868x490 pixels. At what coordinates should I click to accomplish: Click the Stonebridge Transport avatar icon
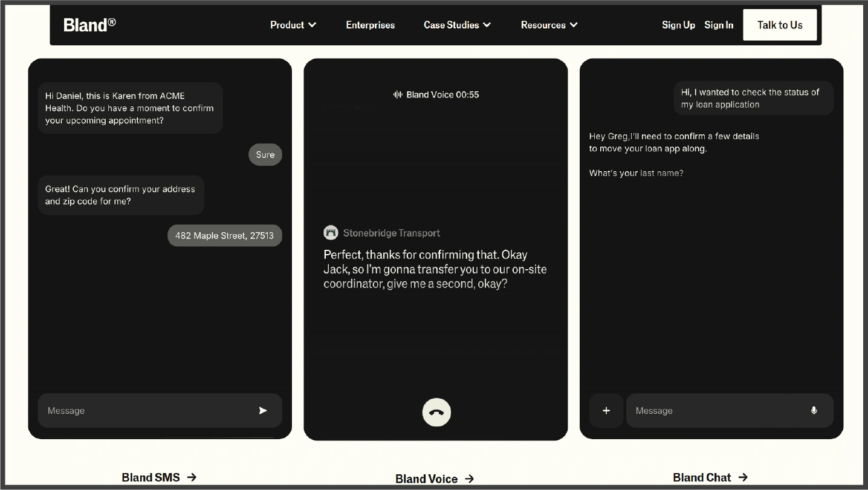tap(331, 232)
